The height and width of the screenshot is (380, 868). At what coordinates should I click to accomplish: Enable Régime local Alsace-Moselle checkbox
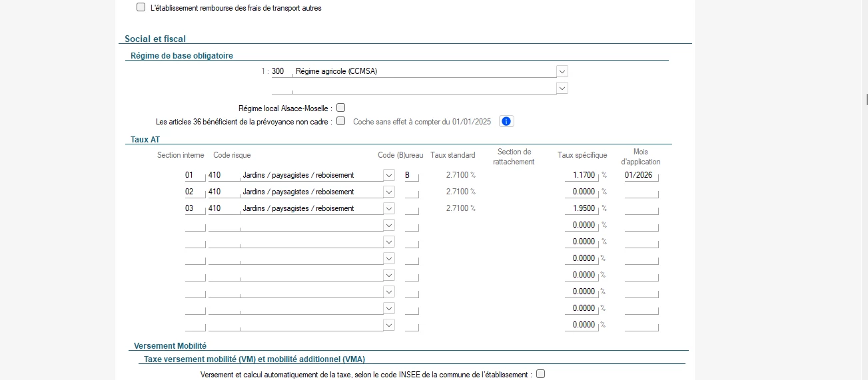341,108
